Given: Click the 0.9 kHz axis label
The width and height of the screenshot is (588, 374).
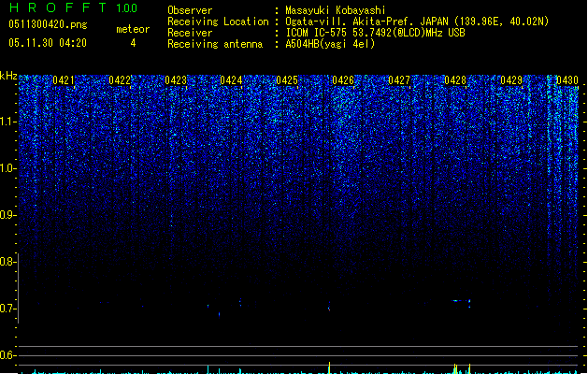Looking at the screenshot, I should click(x=7, y=215).
